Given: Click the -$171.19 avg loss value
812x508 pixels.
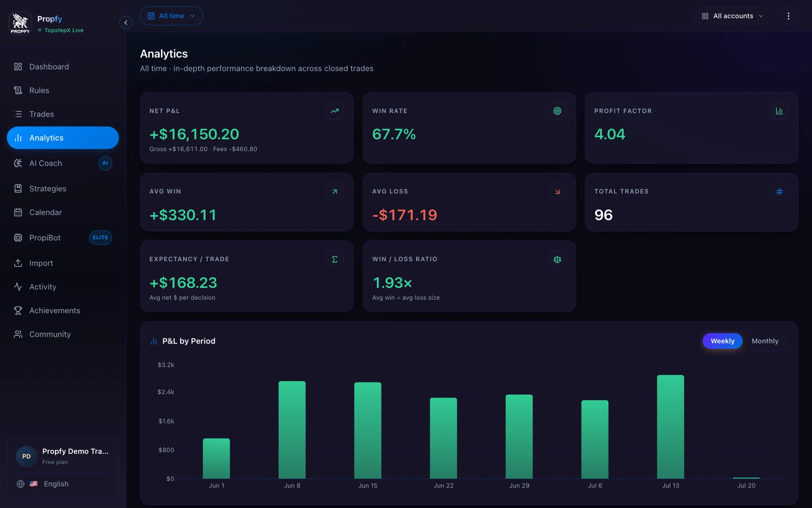Looking at the screenshot, I should click(404, 215).
